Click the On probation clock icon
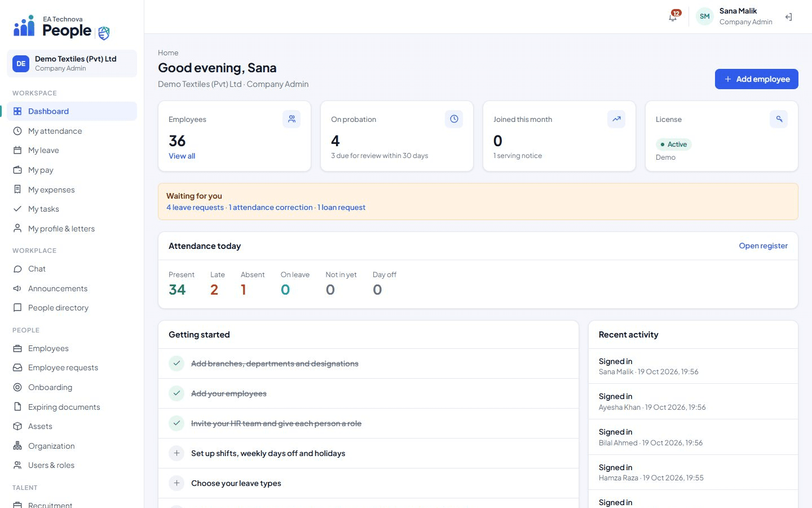The image size is (812, 508). (x=454, y=119)
